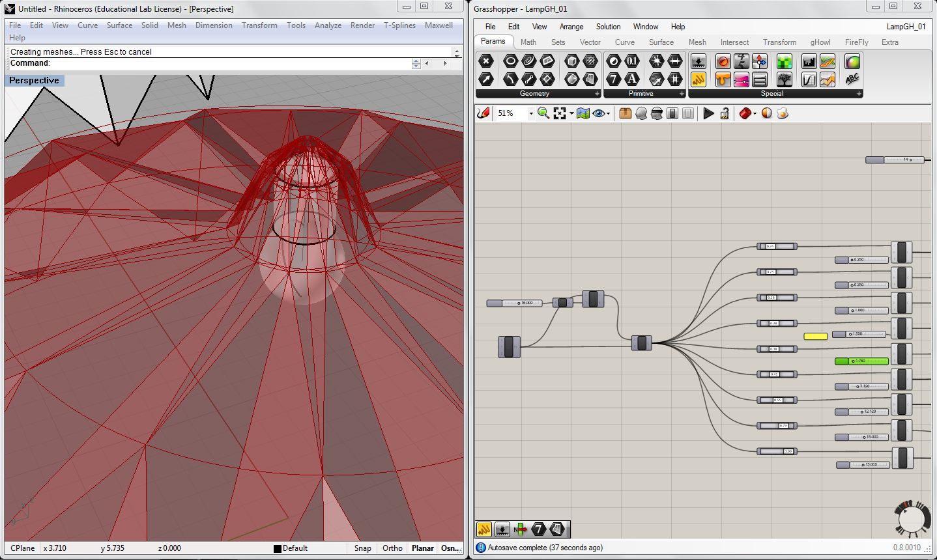Open LampGH_01 document name button
This screenshot has width=937, height=560.
pos(906,27)
